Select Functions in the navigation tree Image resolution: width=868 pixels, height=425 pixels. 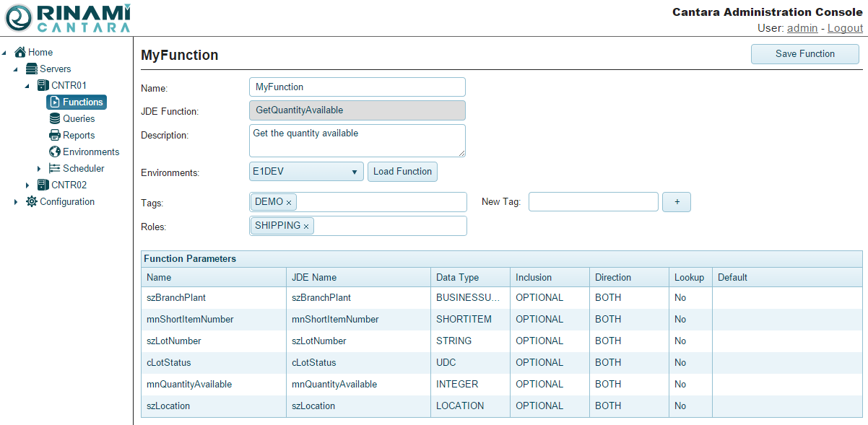tap(77, 102)
